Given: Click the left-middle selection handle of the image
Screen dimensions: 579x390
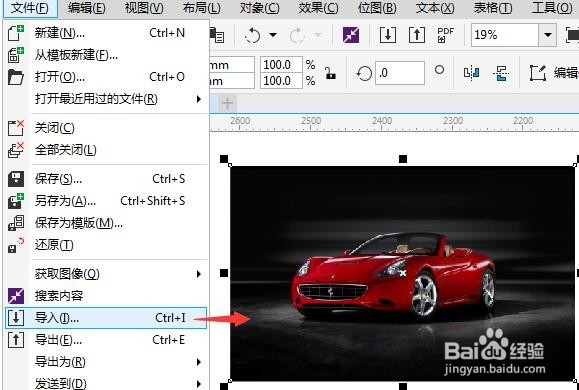Looking at the screenshot, I should (x=224, y=273).
